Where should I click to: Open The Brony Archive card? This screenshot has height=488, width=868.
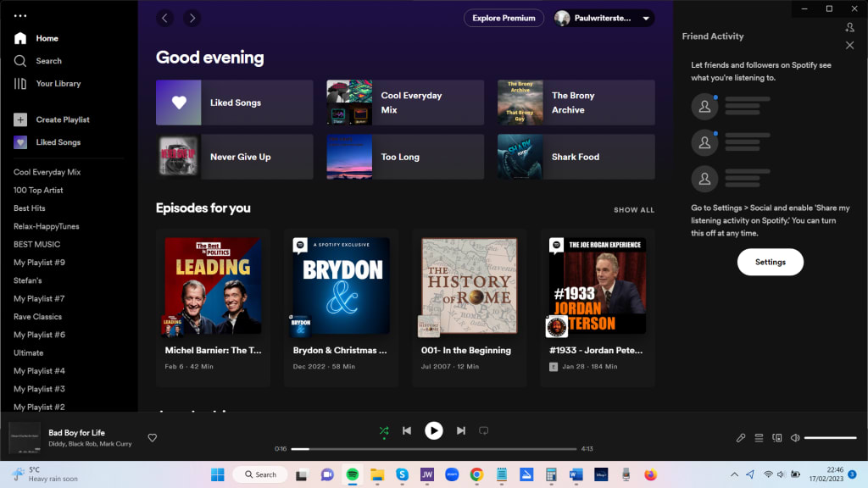576,103
